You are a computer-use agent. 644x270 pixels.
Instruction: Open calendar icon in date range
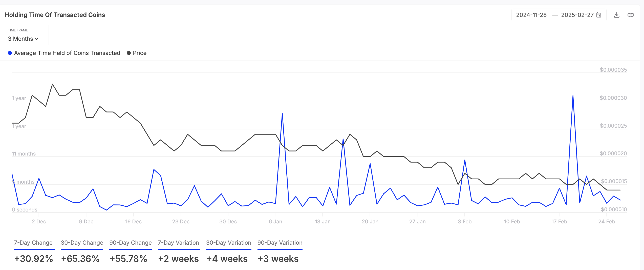(599, 15)
